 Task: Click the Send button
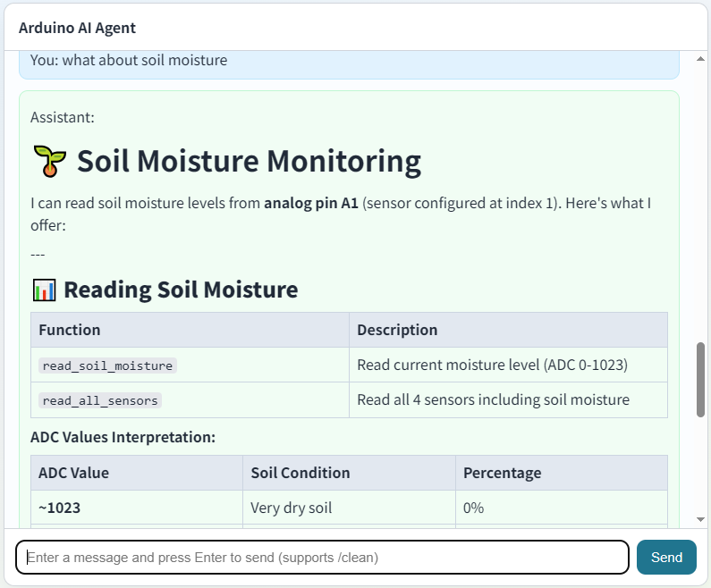(666, 557)
